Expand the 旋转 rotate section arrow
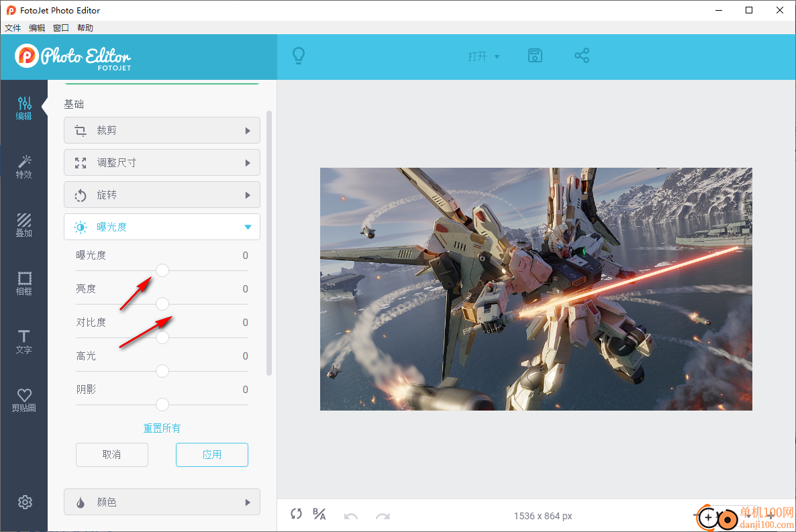Image resolution: width=796 pixels, height=532 pixels. (x=248, y=195)
